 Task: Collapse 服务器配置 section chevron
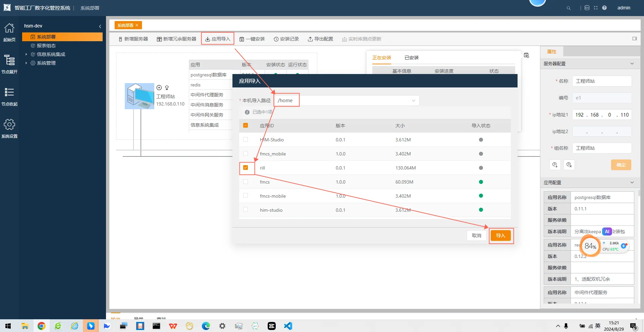point(632,64)
